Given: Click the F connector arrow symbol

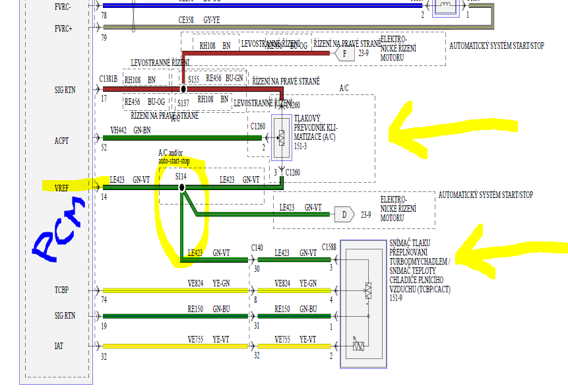Looking at the screenshot, I should point(344,53).
